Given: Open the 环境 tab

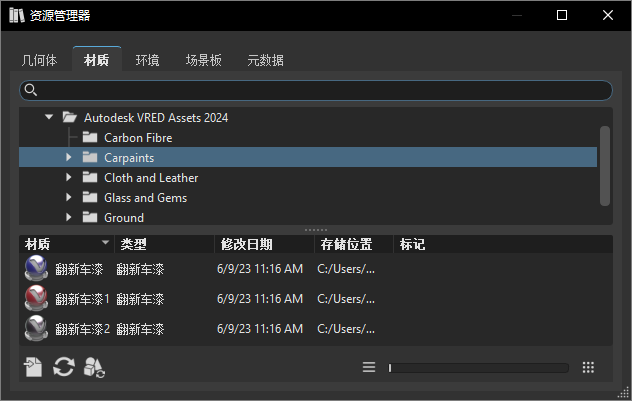Looking at the screenshot, I should [x=148, y=60].
